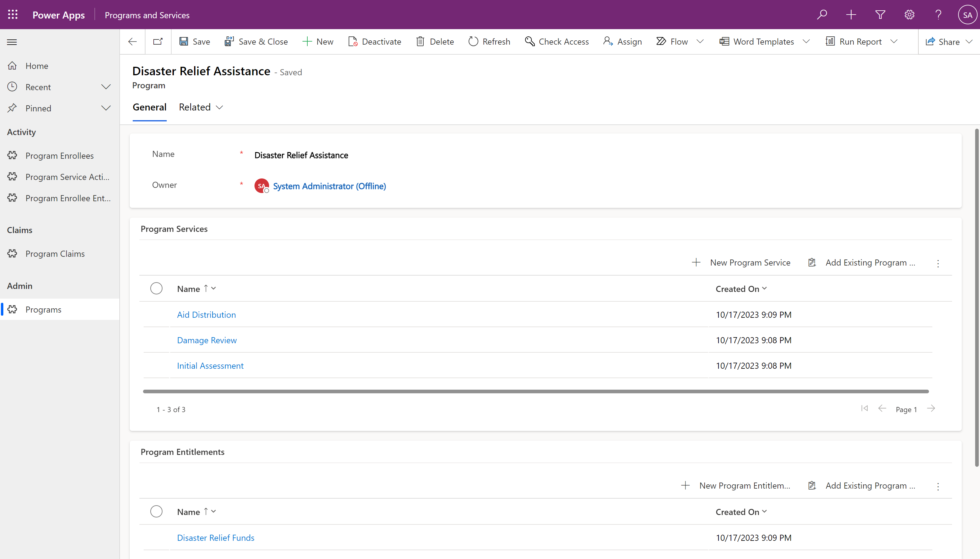This screenshot has height=559, width=980.
Task: Open the help question mark icon
Action: [x=938, y=15]
